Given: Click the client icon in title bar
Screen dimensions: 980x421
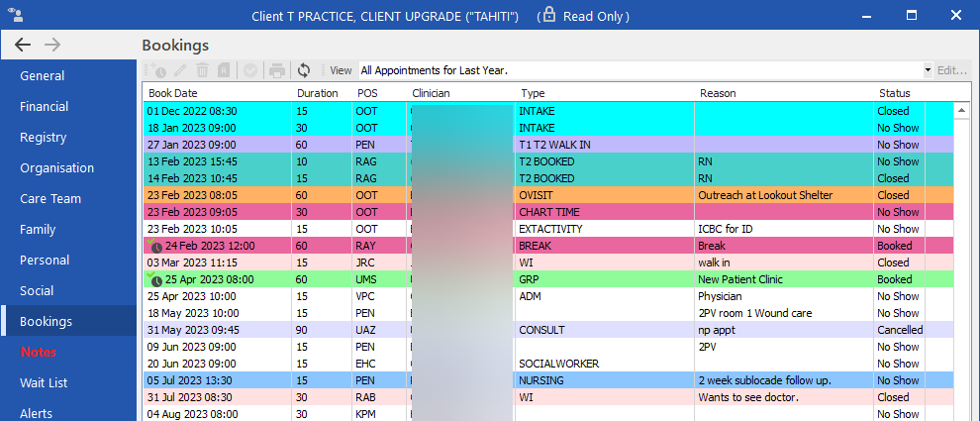Looking at the screenshot, I should (x=15, y=16).
